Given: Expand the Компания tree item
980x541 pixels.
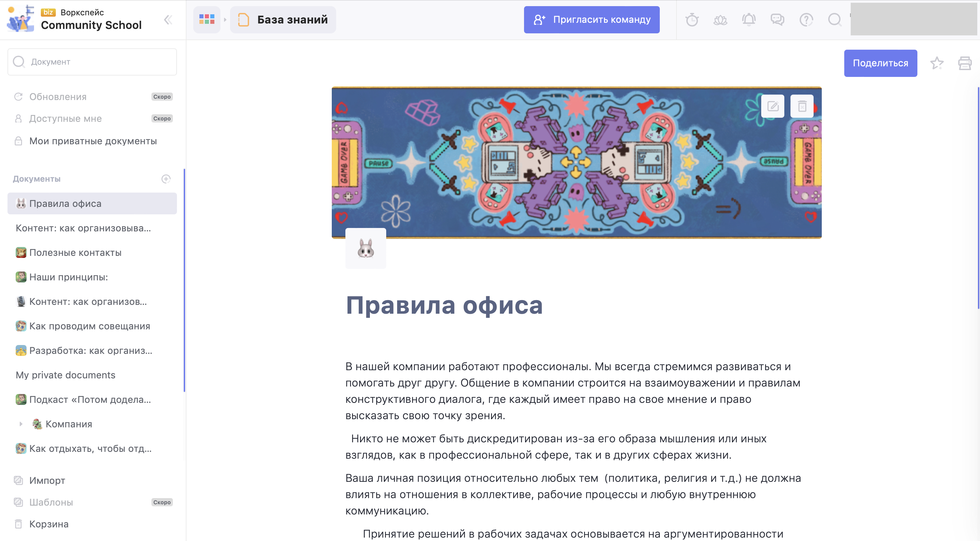Looking at the screenshot, I should tap(21, 424).
